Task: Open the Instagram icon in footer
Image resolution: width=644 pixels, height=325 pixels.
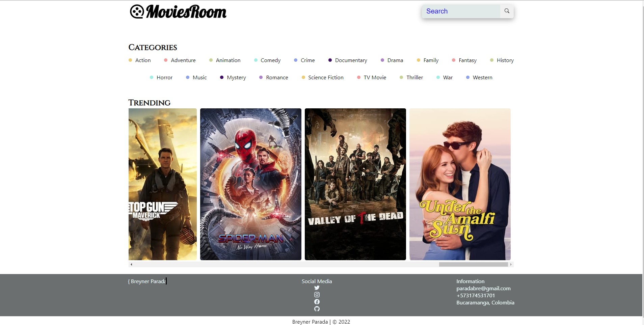Action: [x=317, y=295]
